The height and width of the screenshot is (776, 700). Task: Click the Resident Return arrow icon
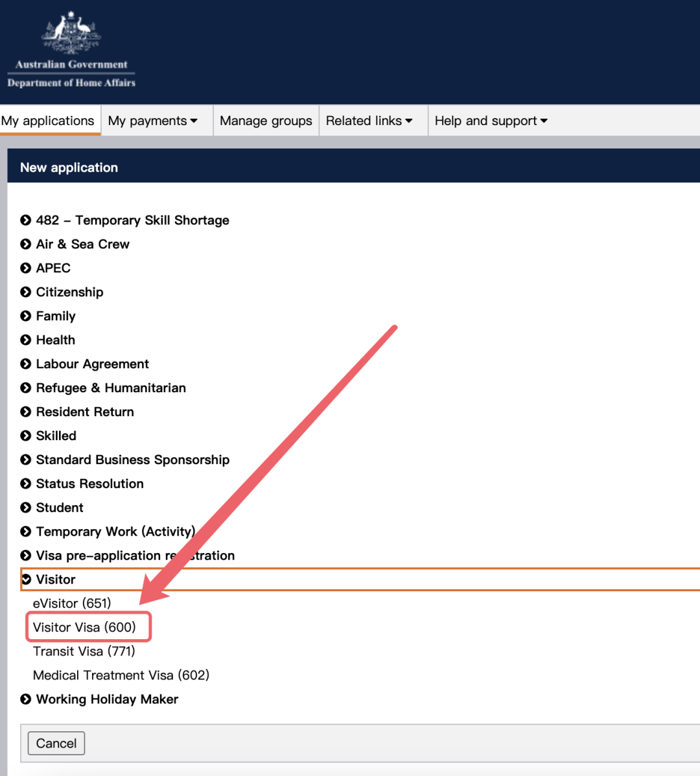tap(26, 412)
